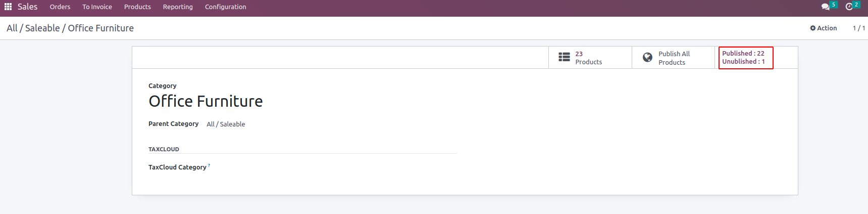Viewport: 868px width, 214px height.
Task: Expand the Products menu
Action: (137, 7)
